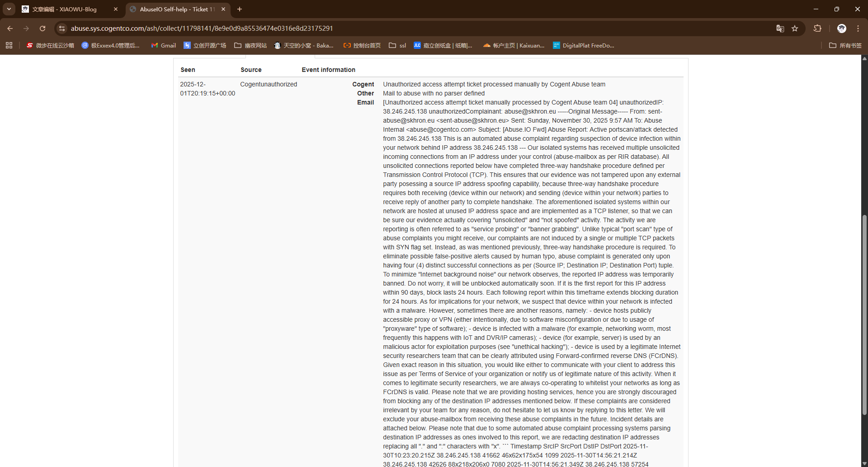Viewport: 868px width, 467px height.
Task: Close the XIAOWU-Blog tab
Action: pos(116,9)
